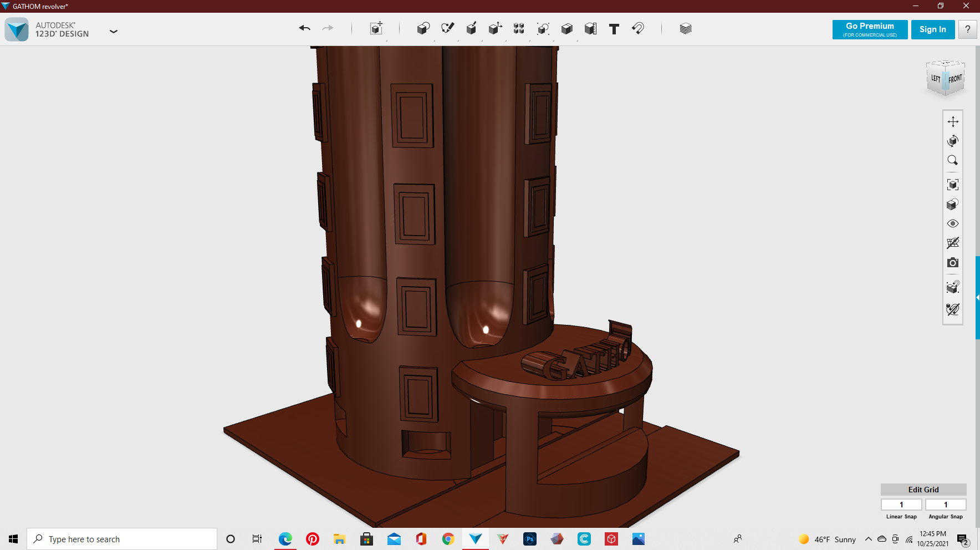Click the LEFT face of the view cube
The height and width of the screenshot is (550, 980).
click(936, 79)
